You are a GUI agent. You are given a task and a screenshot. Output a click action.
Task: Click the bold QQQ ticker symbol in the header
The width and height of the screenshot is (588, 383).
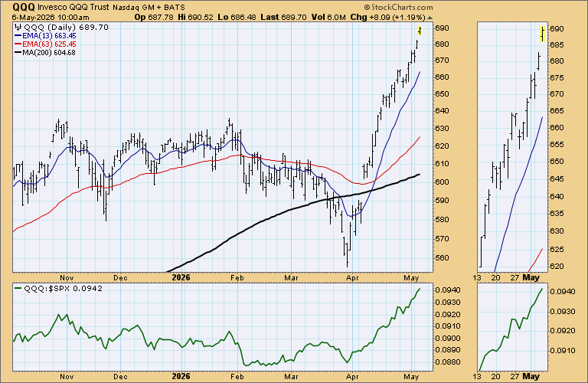(24, 7)
